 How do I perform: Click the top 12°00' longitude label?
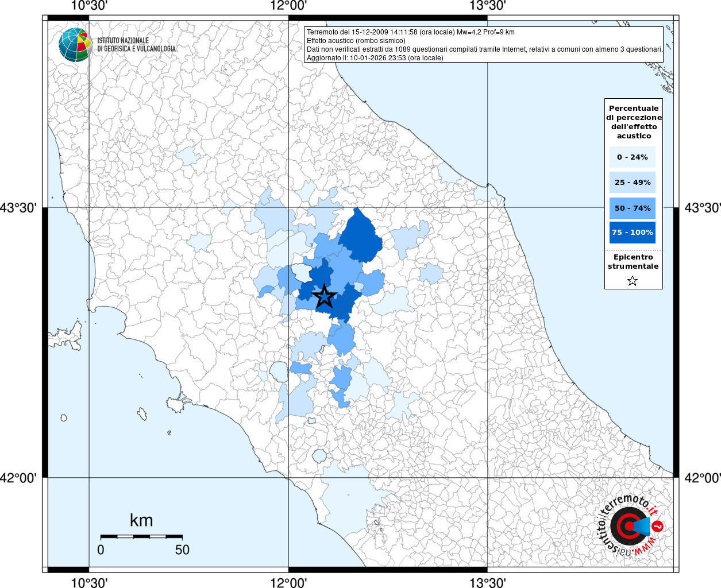coord(288,6)
